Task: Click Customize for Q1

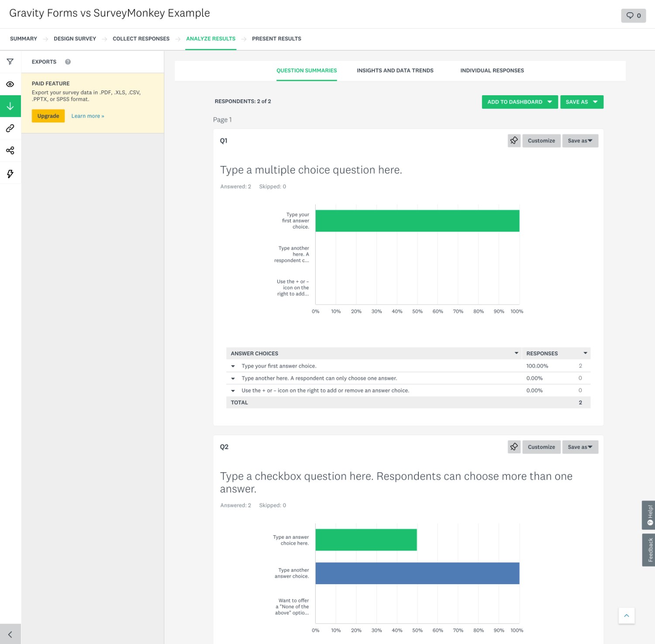Action: click(541, 141)
